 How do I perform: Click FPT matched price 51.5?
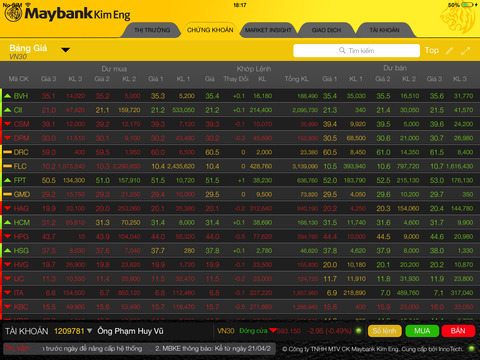click(x=212, y=180)
